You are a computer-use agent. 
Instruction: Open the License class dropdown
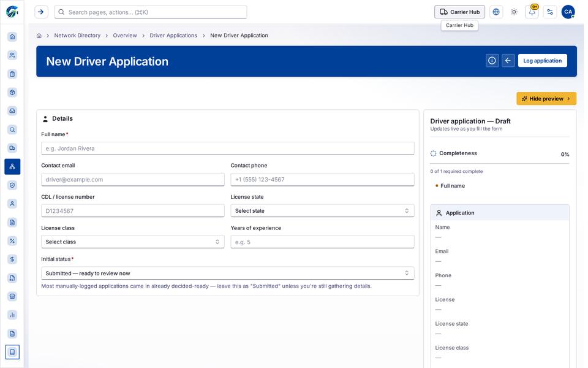point(133,242)
